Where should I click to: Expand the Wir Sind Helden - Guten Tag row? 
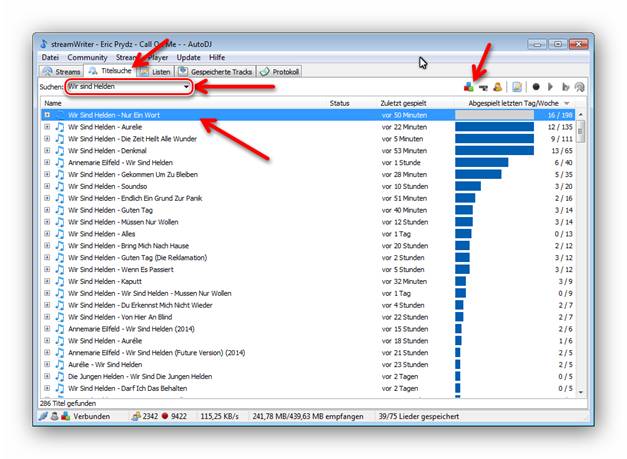47,210
